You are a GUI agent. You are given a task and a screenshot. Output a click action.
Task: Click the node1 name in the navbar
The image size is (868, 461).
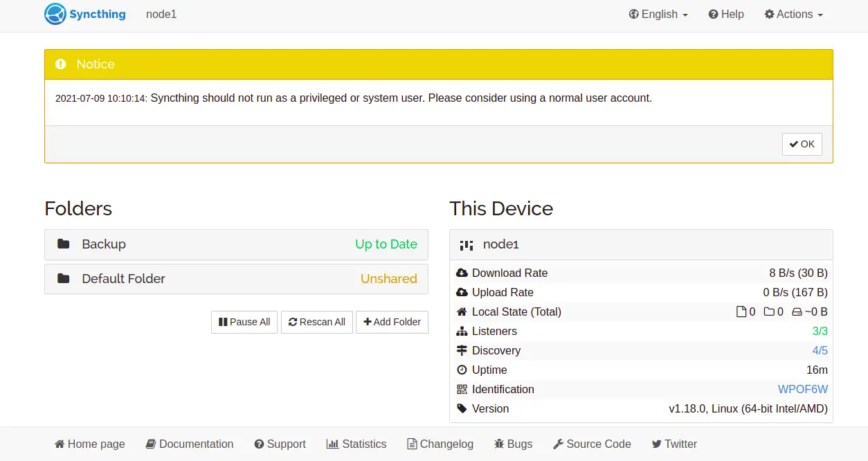pos(161,15)
